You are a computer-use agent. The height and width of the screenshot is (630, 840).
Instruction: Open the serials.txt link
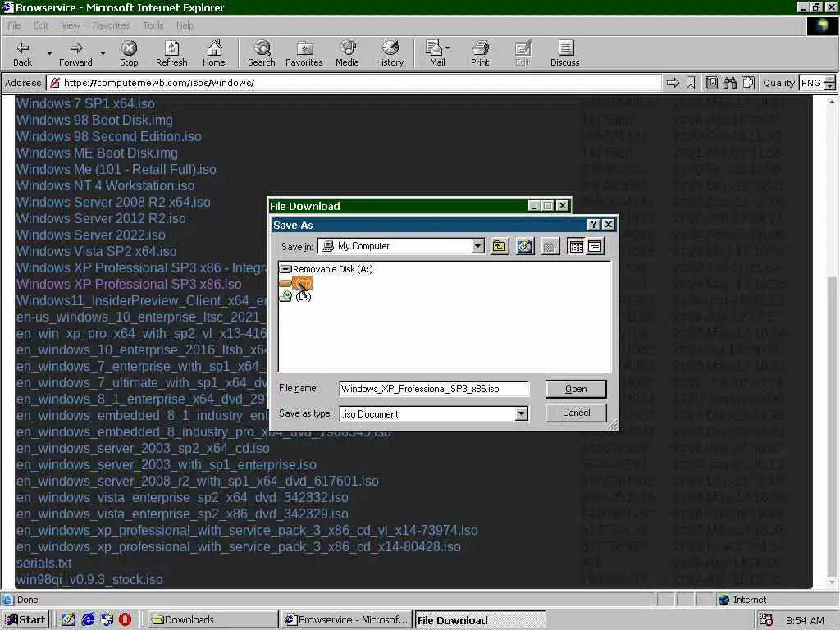[44, 563]
